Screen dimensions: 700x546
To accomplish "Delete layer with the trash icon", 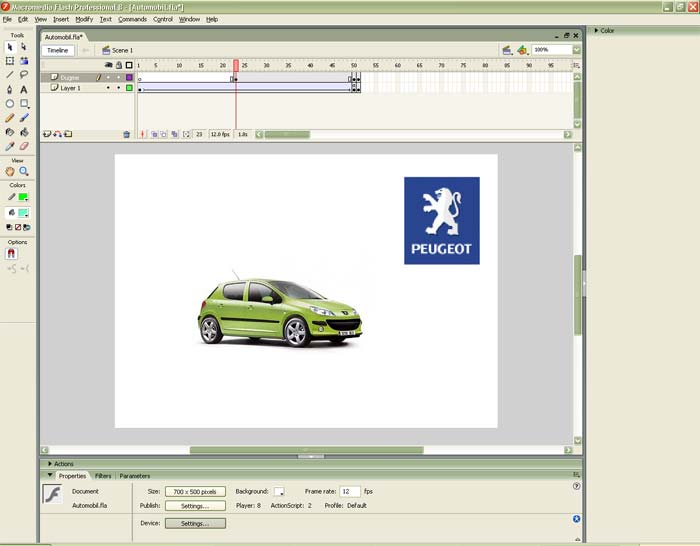I will click(x=127, y=134).
